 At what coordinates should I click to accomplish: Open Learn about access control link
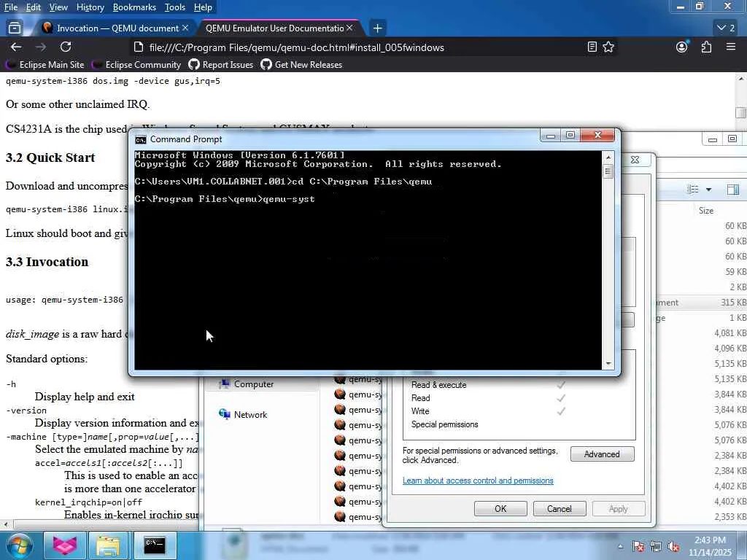coord(478,481)
